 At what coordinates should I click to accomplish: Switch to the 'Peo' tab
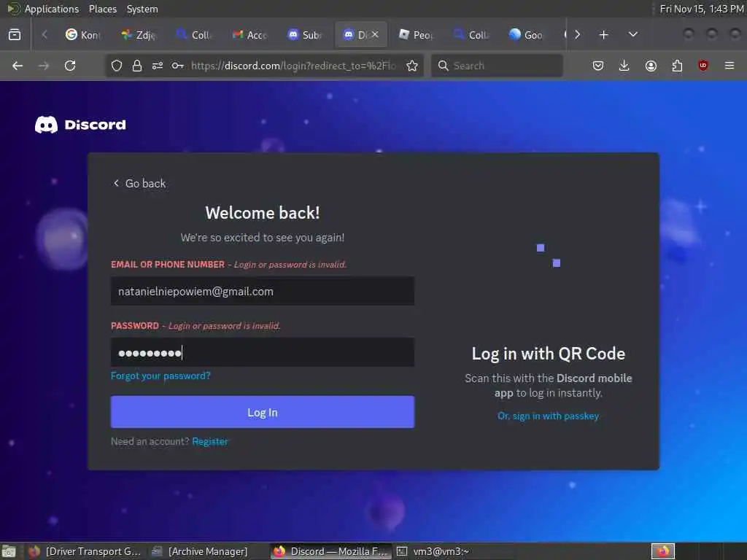[x=415, y=35]
